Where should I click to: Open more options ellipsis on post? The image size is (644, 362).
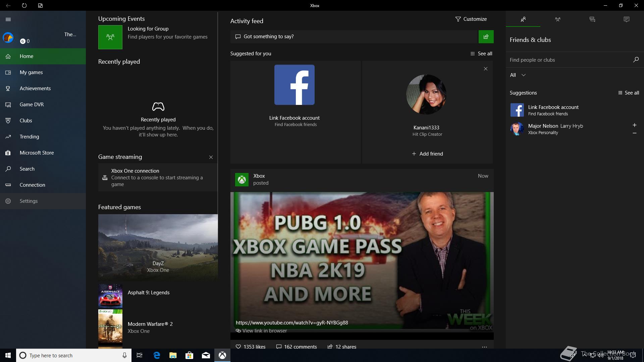[x=484, y=347]
